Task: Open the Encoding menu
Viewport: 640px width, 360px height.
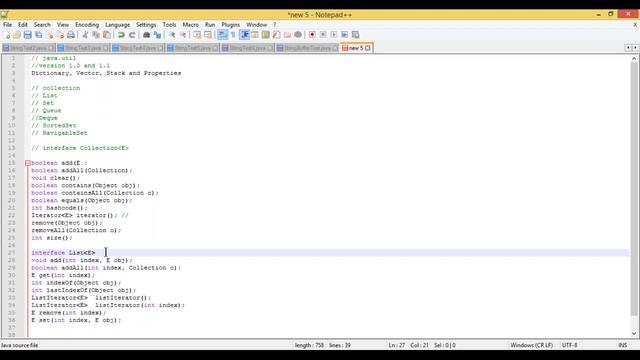Action: [x=87, y=25]
